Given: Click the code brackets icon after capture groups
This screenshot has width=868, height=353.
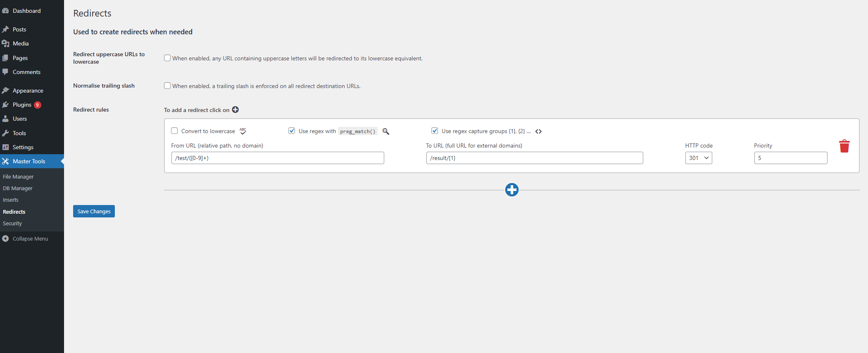Looking at the screenshot, I should click(538, 131).
